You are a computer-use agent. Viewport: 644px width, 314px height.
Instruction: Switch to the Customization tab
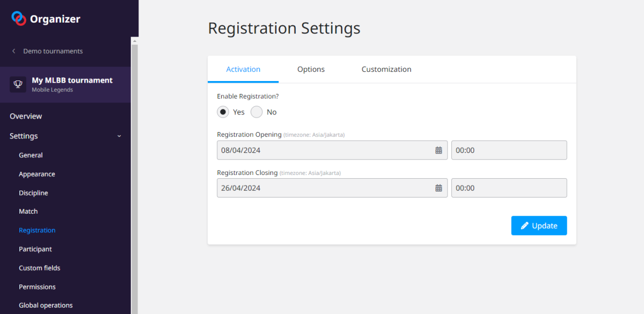(386, 69)
